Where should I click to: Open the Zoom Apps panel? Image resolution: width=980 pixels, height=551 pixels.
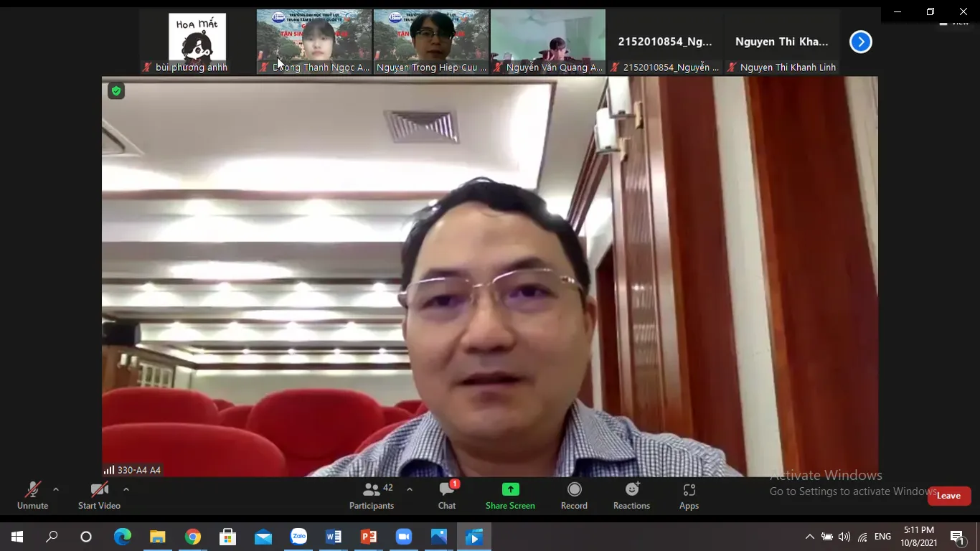tap(689, 496)
